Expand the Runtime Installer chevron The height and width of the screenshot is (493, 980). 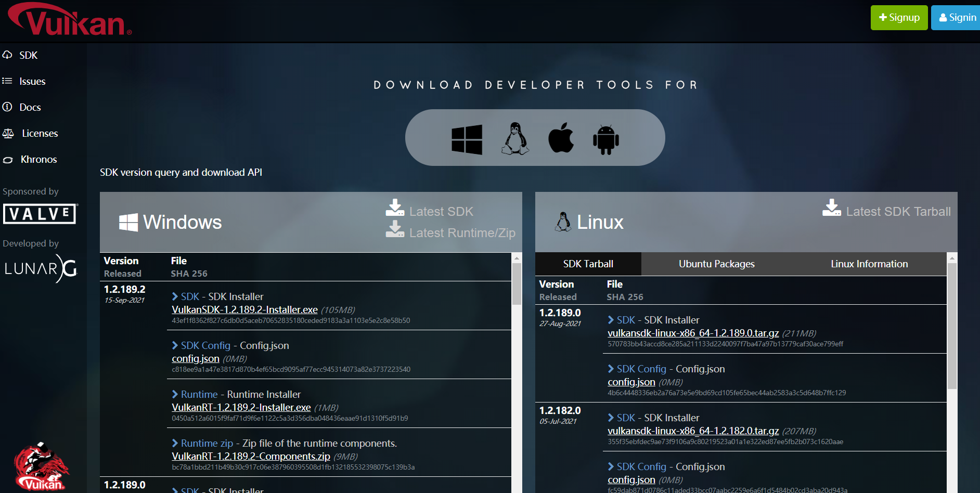click(175, 394)
